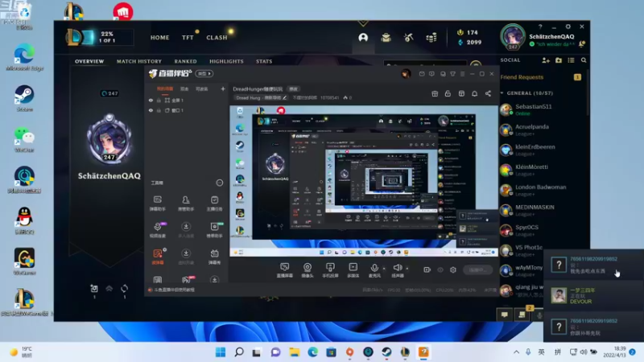Toggle visibility eye of first scene source

[151, 100]
